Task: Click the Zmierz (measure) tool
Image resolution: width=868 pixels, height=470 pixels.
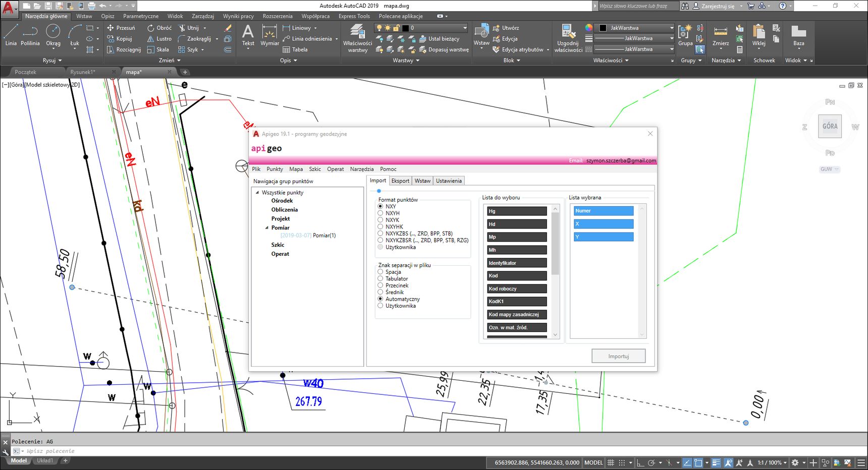Action: coord(721,35)
